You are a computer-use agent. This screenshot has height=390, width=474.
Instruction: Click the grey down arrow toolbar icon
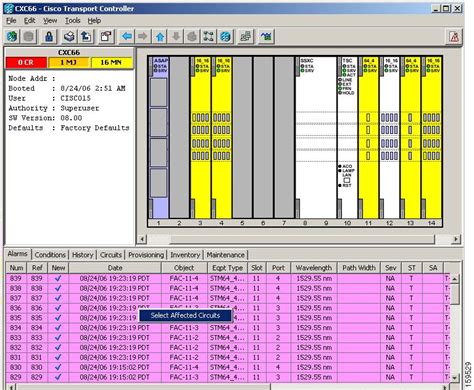(176, 36)
